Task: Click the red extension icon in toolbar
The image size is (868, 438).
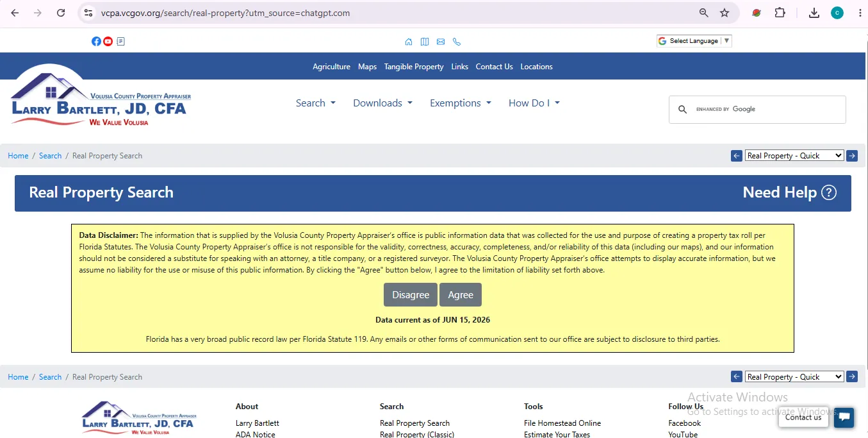Action: [757, 13]
